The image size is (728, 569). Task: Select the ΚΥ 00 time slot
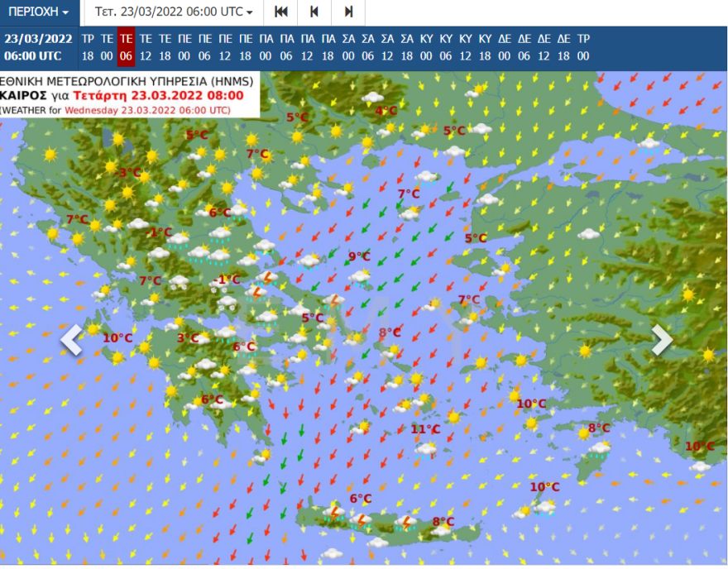(426, 47)
